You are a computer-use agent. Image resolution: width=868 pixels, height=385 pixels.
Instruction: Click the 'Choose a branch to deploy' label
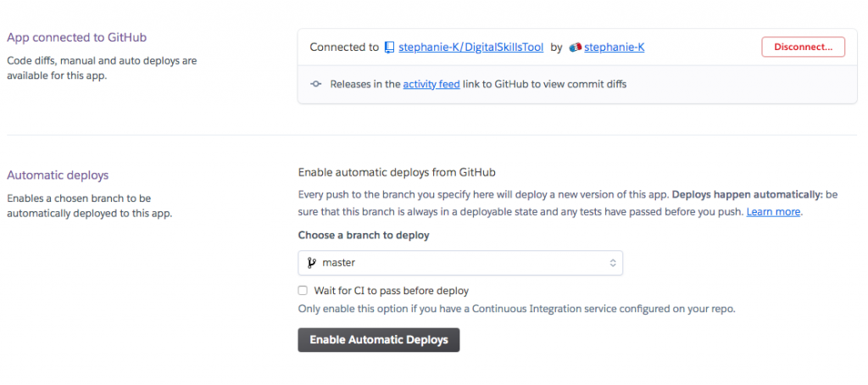pyautogui.click(x=364, y=235)
